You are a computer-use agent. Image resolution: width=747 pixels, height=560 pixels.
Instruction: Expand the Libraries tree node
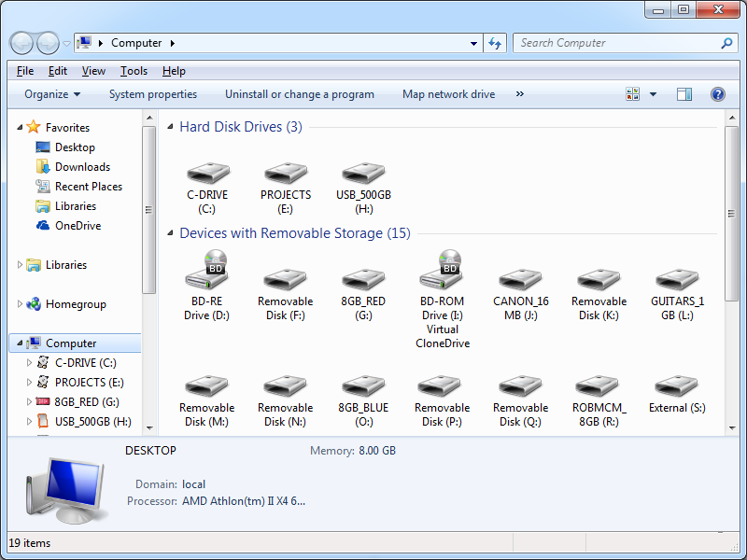point(21,265)
